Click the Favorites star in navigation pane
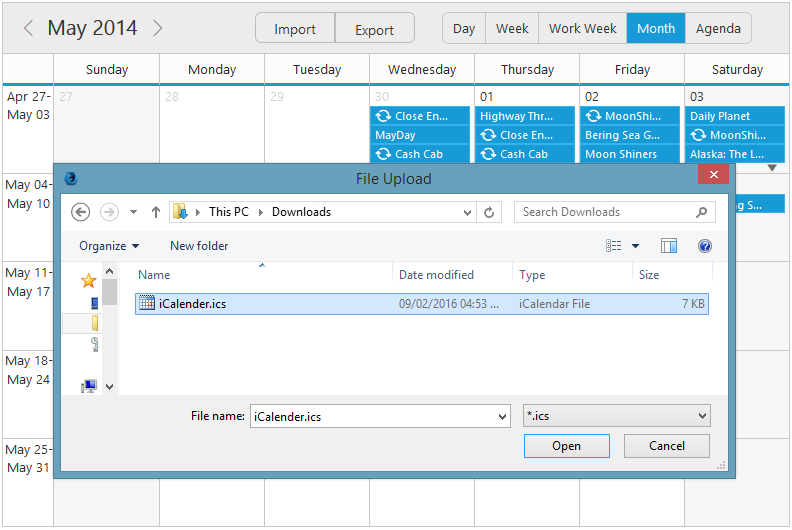 tap(88, 281)
